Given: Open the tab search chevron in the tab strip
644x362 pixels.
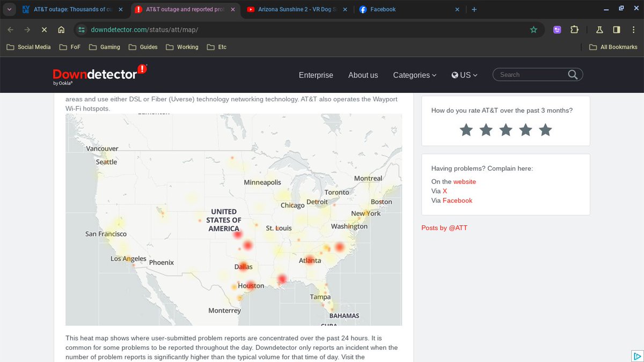Looking at the screenshot, I should (9, 9).
